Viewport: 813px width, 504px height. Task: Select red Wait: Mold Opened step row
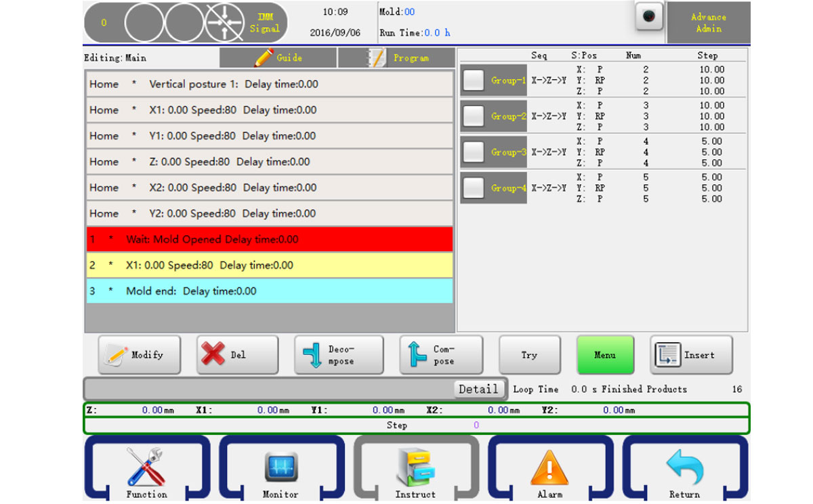point(270,240)
